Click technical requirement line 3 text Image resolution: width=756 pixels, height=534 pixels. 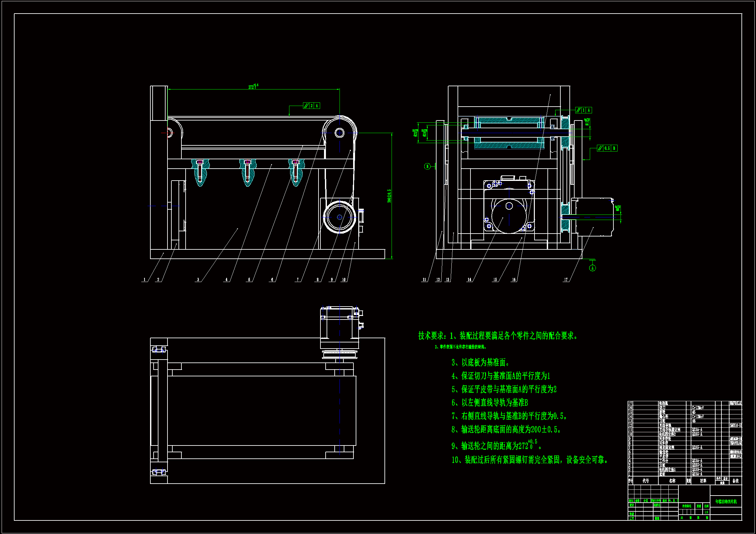(481, 362)
